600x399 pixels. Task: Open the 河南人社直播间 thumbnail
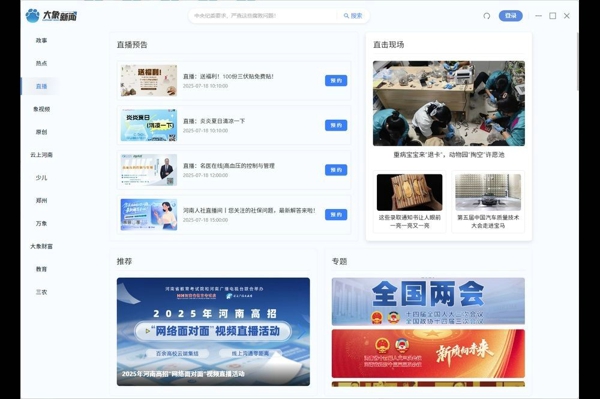click(x=149, y=215)
